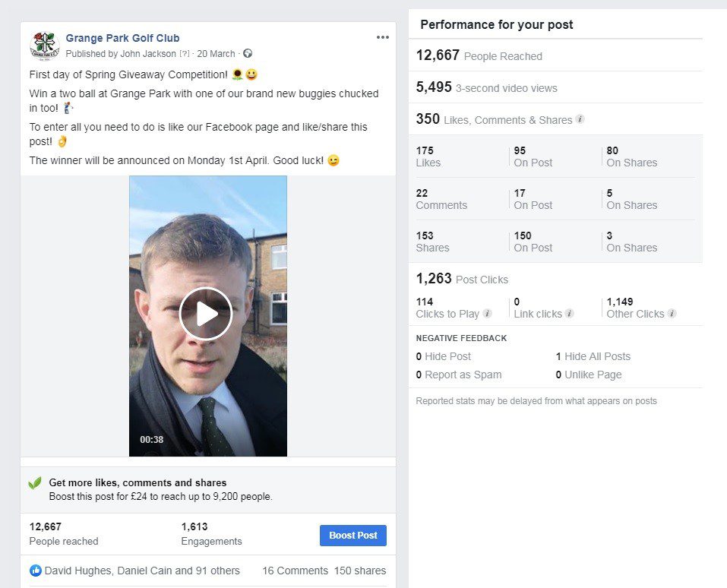The height and width of the screenshot is (588, 727).
Task: Click the 350 Likes, Comments & Shares total
Action: tap(495, 119)
